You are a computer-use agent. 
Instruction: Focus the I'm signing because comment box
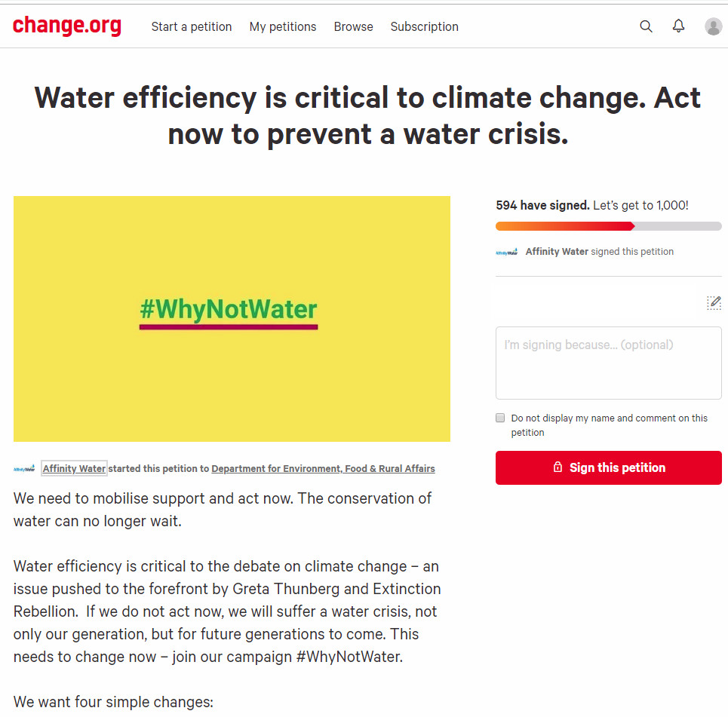[x=608, y=363]
